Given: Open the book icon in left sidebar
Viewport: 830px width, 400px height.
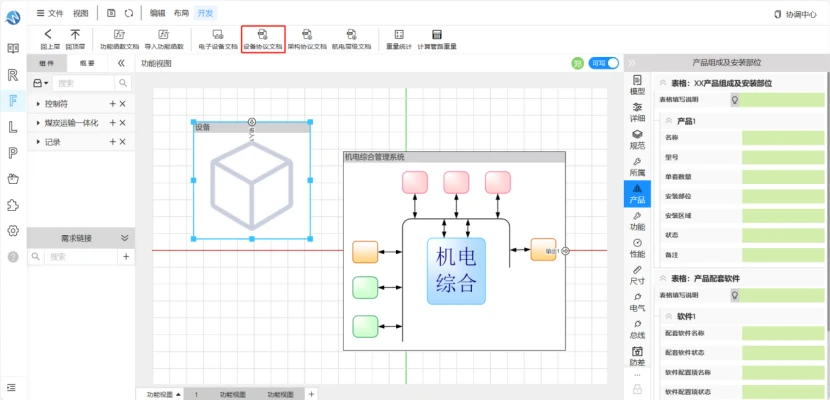Looking at the screenshot, I should (13, 49).
